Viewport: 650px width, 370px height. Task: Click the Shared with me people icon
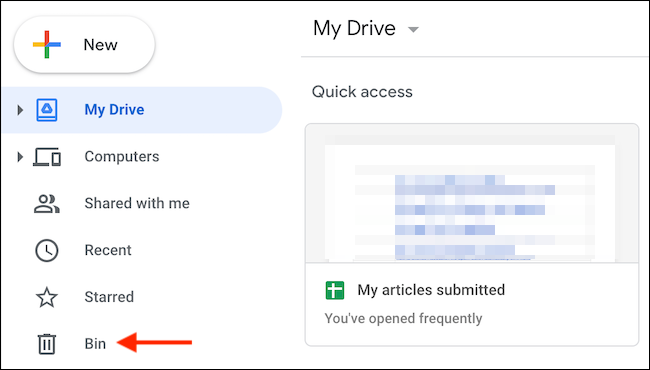click(47, 204)
